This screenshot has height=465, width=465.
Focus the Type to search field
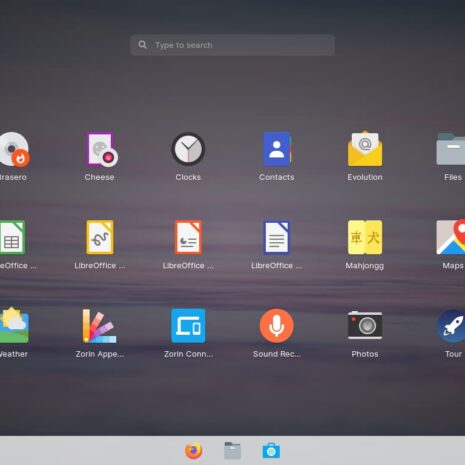[232, 45]
